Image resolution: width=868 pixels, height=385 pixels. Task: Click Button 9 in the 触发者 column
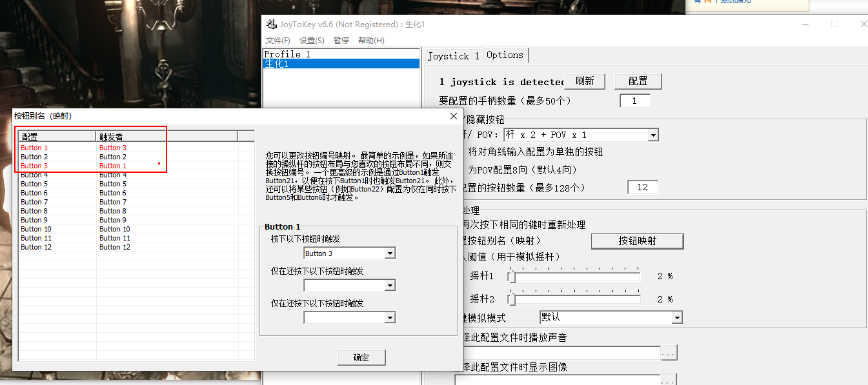point(113,220)
